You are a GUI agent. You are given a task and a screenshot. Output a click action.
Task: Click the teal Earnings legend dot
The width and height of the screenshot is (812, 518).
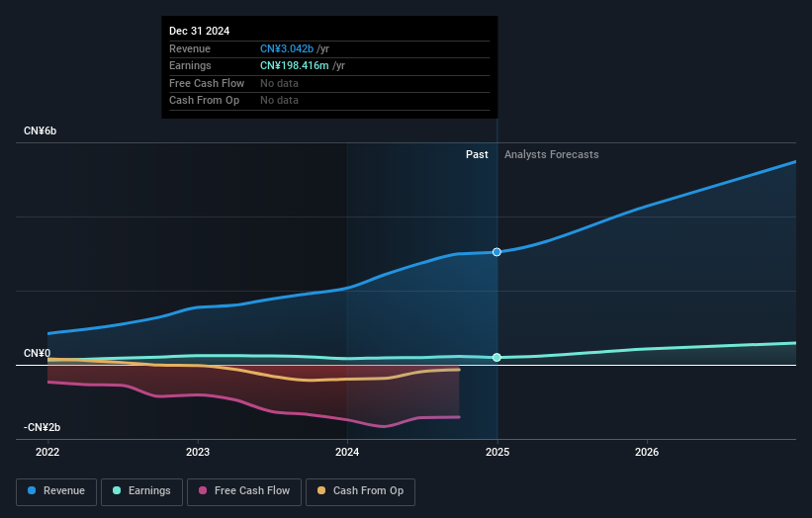117,490
